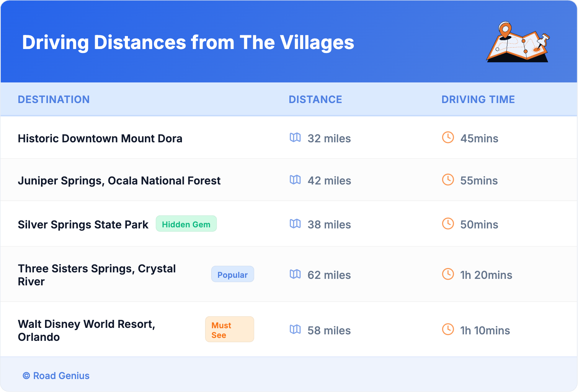Select Historic Downtown Mount Dora destination
Screen dimensions: 578x392
pos(100,139)
